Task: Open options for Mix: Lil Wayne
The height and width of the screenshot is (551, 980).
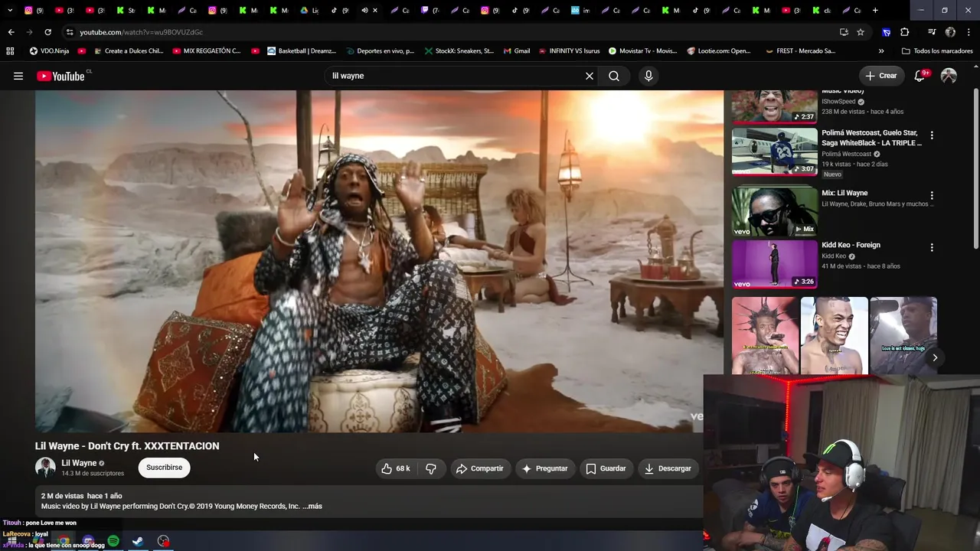Action: 932,196
